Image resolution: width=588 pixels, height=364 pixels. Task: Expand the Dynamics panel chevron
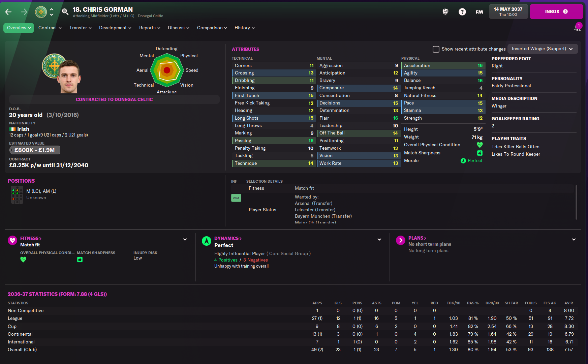[379, 240]
